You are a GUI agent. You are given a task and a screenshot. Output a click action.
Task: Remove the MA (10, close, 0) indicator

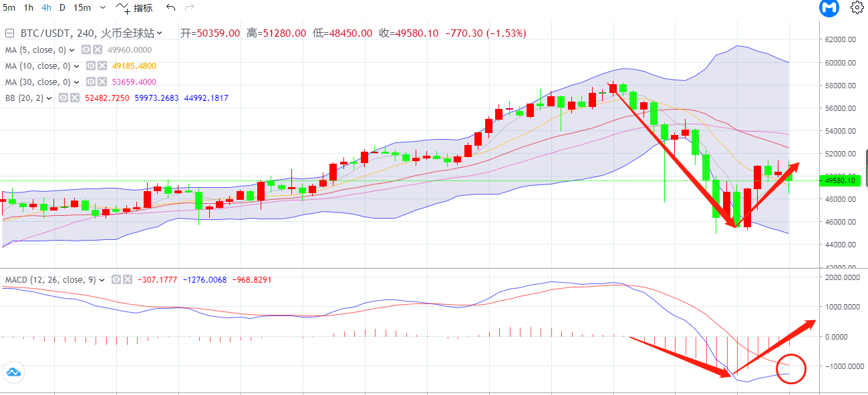click(x=102, y=65)
